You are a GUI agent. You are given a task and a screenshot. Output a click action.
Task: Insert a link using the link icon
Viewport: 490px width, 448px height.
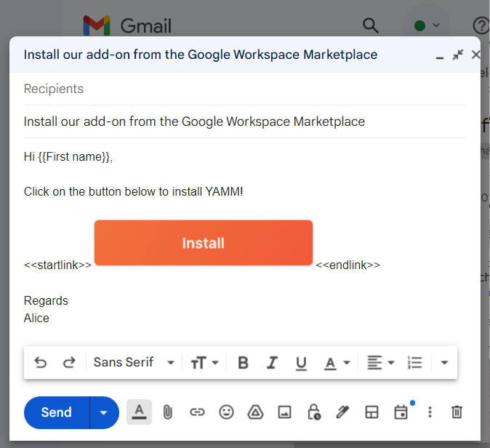point(197,412)
